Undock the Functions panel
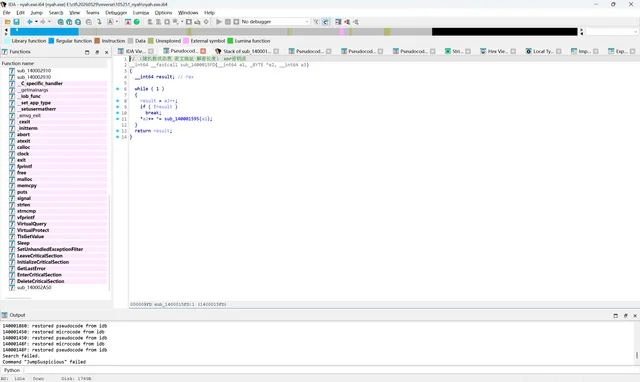Screen dimensions: 640x382 [97, 52]
